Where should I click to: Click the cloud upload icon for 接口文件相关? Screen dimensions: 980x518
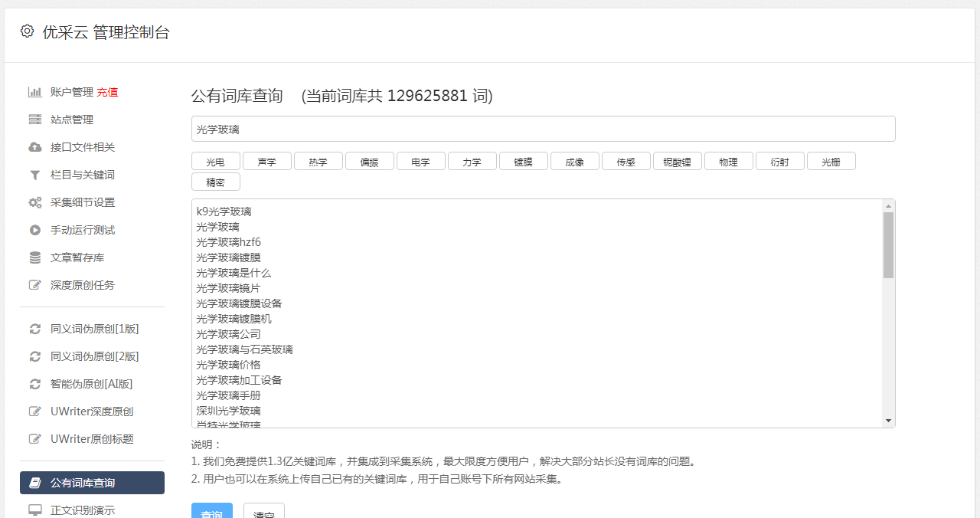34,147
